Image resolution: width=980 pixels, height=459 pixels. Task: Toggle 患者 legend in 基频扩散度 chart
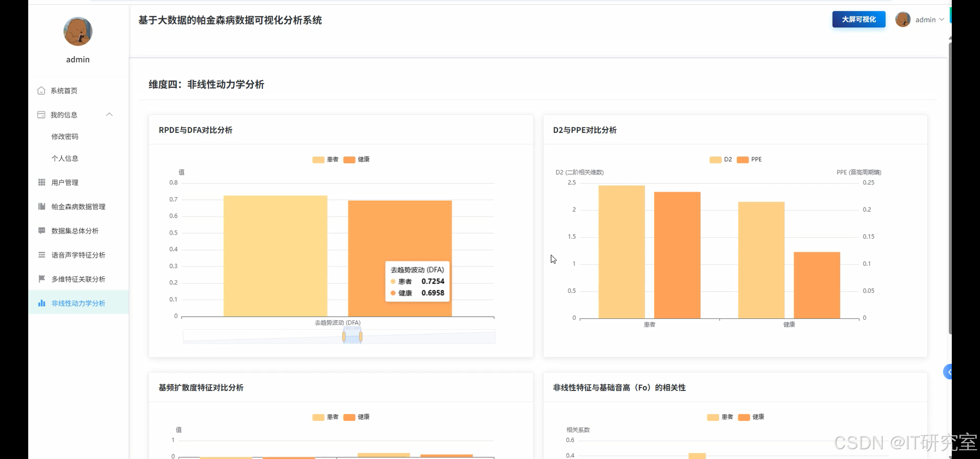pos(325,417)
